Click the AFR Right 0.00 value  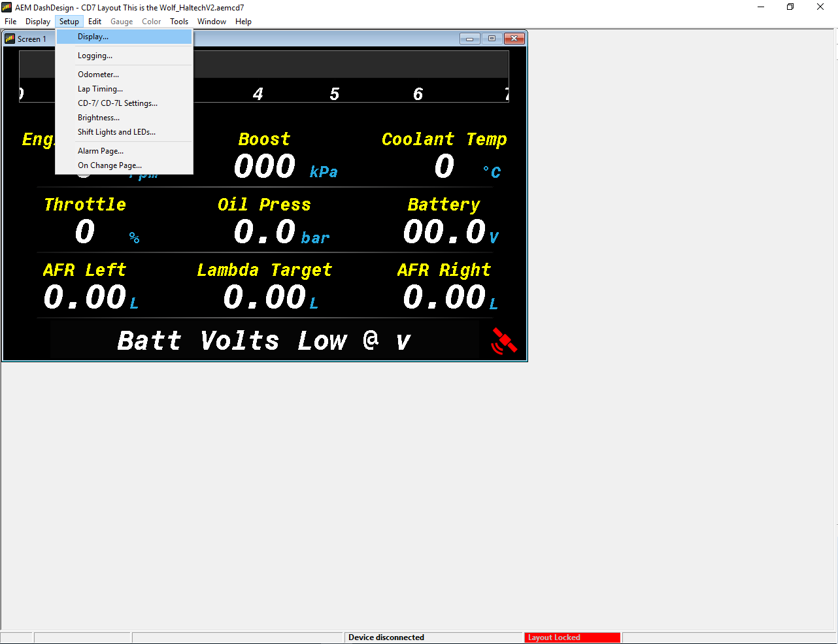tap(444, 297)
